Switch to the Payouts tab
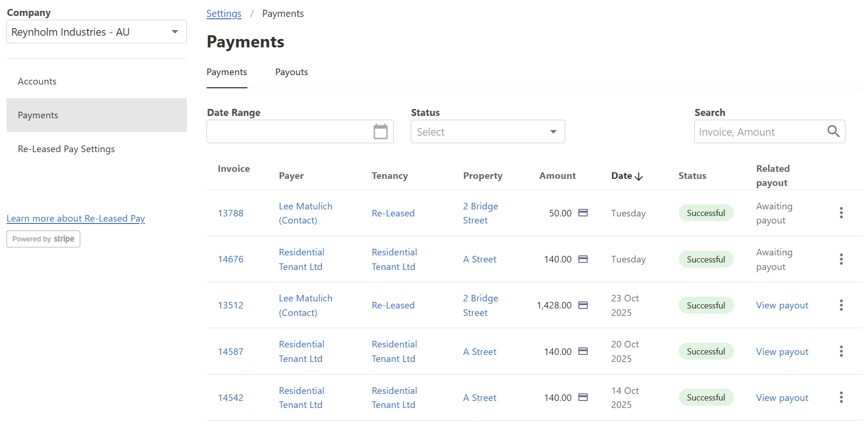The image size is (868, 423). tap(292, 72)
